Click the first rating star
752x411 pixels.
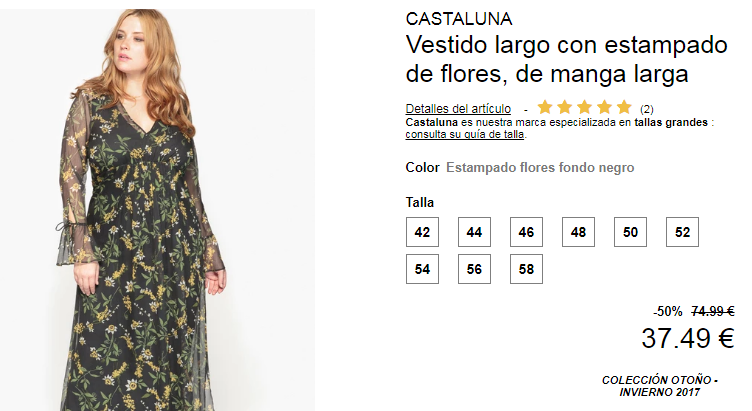tap(545, 107)
